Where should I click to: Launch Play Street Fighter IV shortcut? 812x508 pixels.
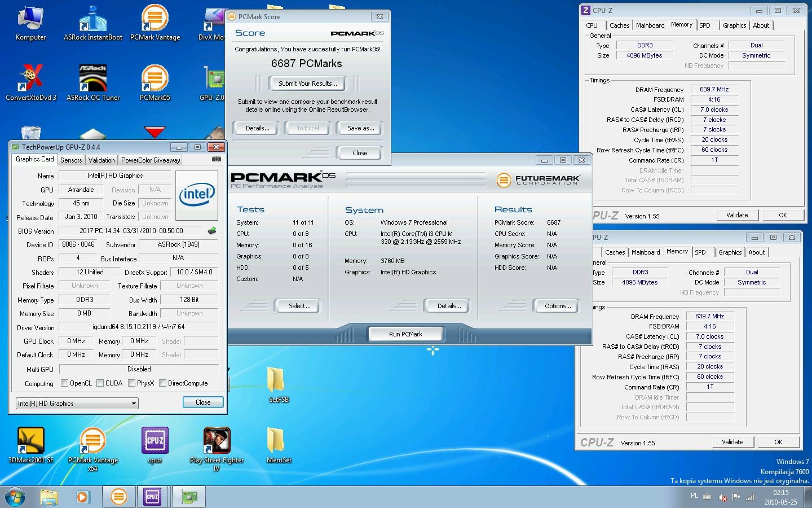[217, 449]
